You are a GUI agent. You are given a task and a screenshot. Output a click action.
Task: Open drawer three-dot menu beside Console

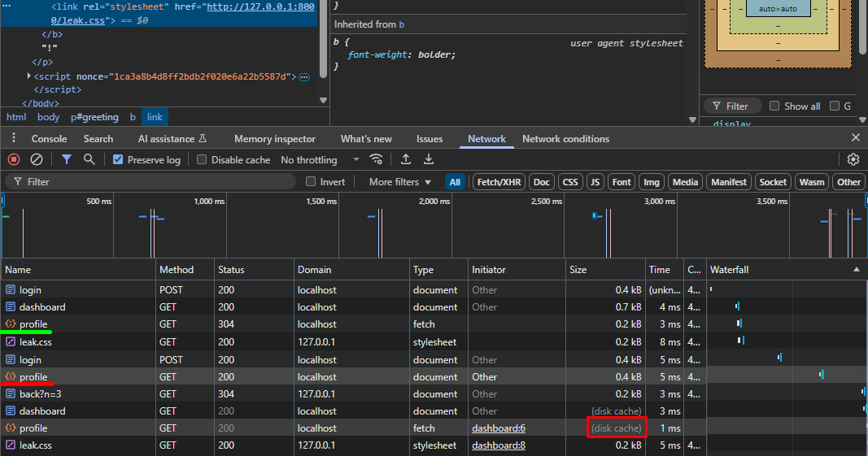click(x=14, y=138)
